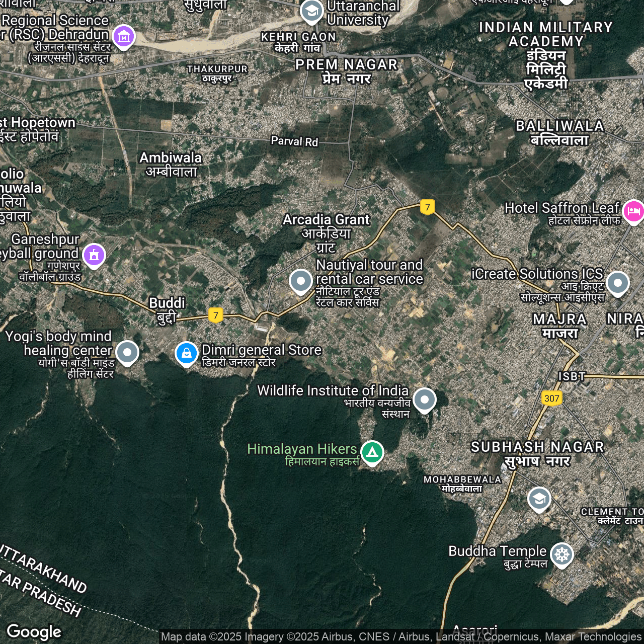The image size is (644, 644).
Task: Click the Hotel Saffron Leaf bed icon
Action: click(633, 211)
